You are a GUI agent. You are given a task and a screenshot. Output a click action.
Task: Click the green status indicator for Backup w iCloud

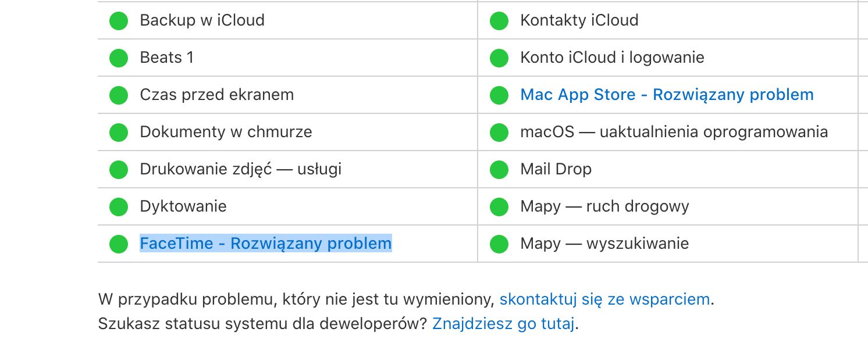tap(118, 20)
